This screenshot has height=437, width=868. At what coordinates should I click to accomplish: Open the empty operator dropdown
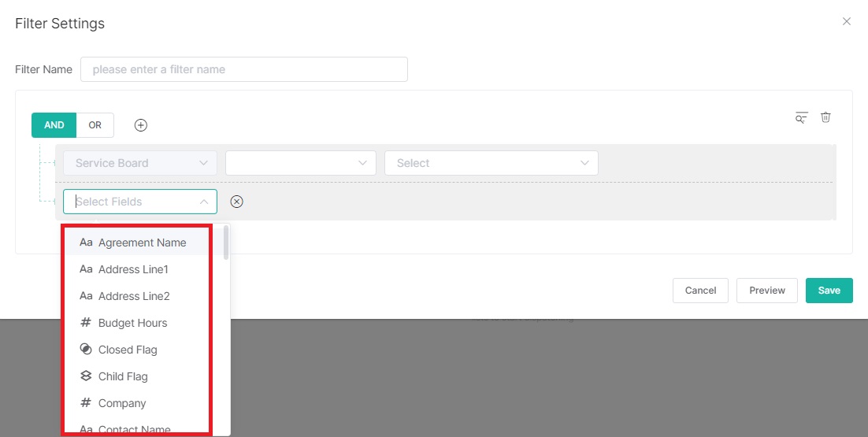300,163
